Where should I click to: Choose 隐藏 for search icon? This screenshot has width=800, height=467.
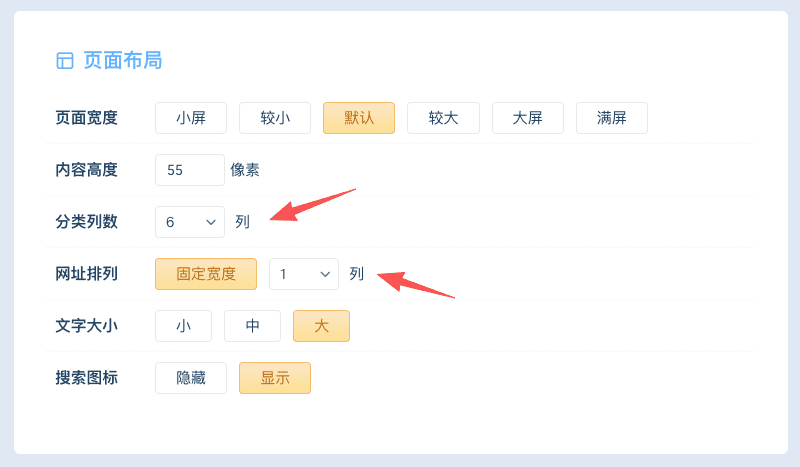(x=191, y=378)
